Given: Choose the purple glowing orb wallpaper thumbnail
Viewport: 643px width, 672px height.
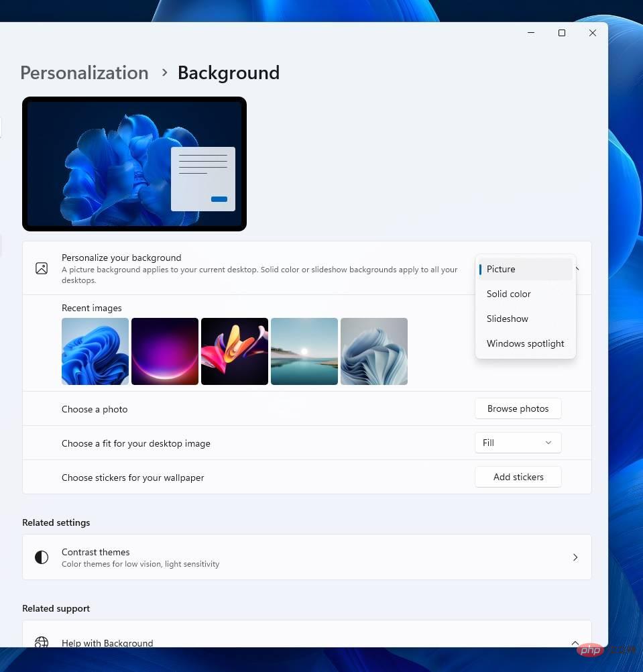Looking at the screenshot, I should (x=165, y=351).
